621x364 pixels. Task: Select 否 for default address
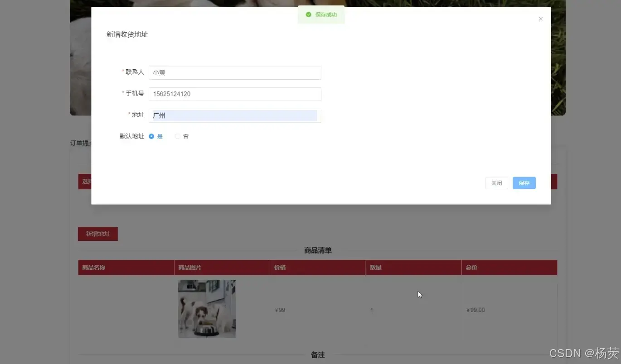(182, 136)
